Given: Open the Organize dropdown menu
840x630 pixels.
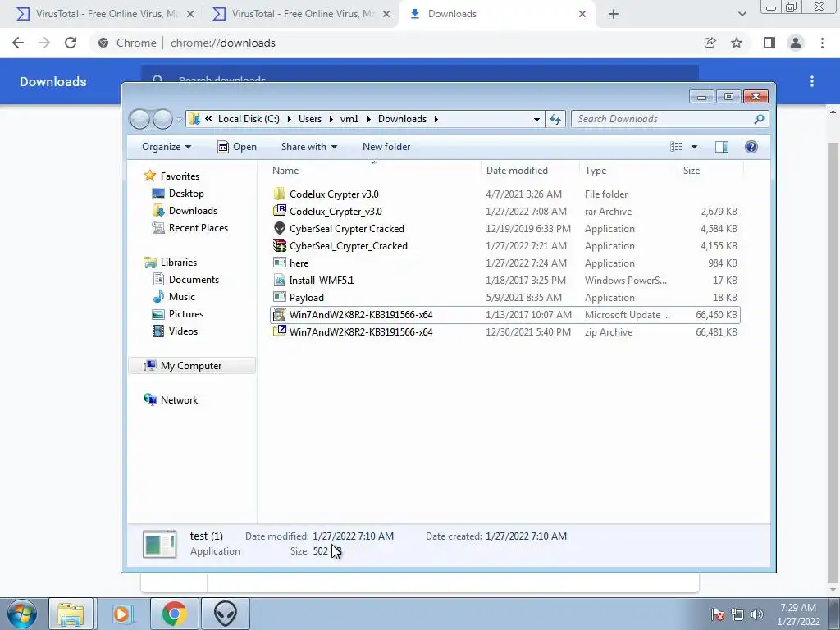Looking at the screenshot, I should [167, 147].
